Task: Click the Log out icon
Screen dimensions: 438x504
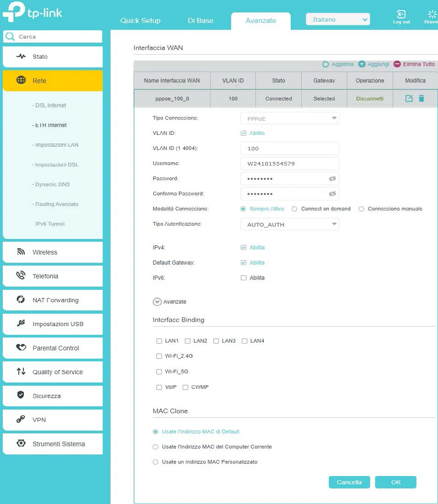Action: [x=401, y=15]
